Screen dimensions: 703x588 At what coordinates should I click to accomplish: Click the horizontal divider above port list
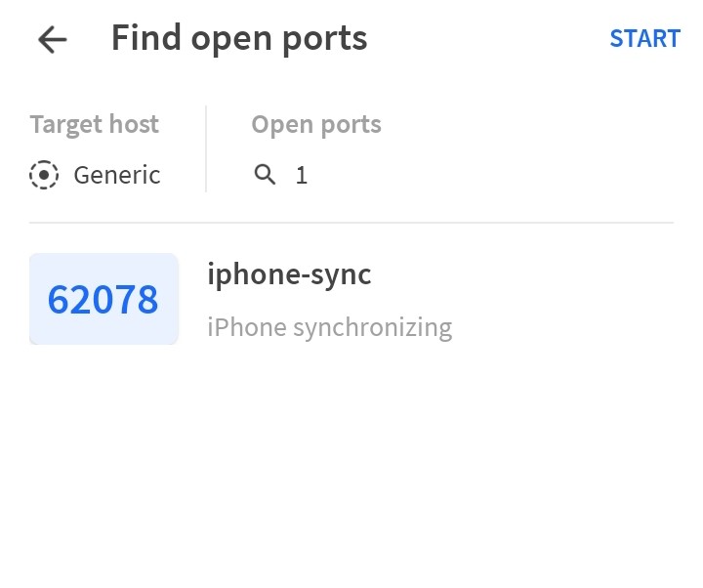351,223
